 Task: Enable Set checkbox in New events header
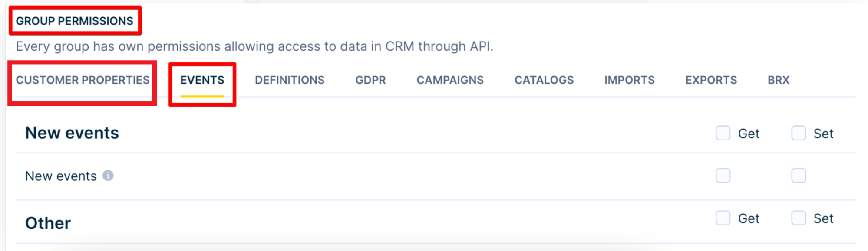pyautogui.click(x=799, y=133)
